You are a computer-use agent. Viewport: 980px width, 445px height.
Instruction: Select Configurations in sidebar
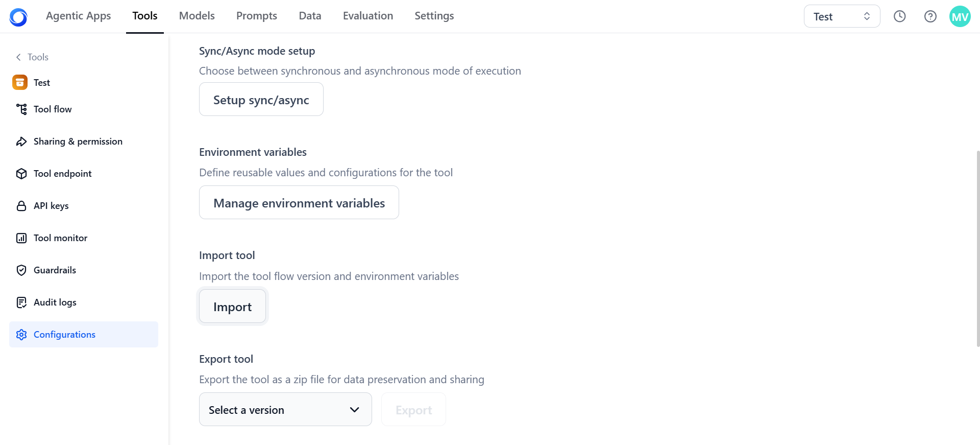tap(84, 335)
